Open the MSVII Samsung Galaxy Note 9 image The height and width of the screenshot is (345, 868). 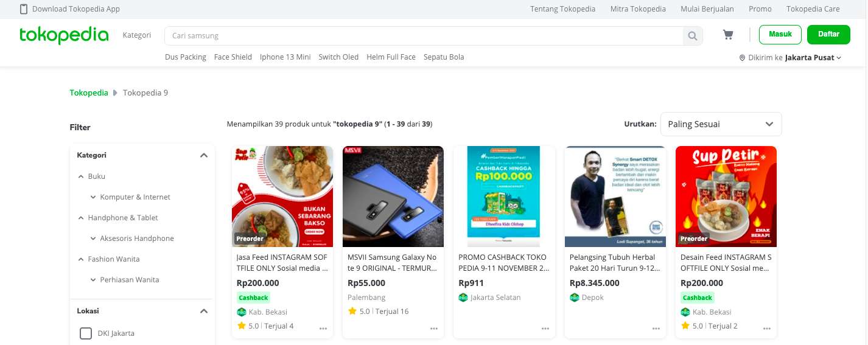393,197
